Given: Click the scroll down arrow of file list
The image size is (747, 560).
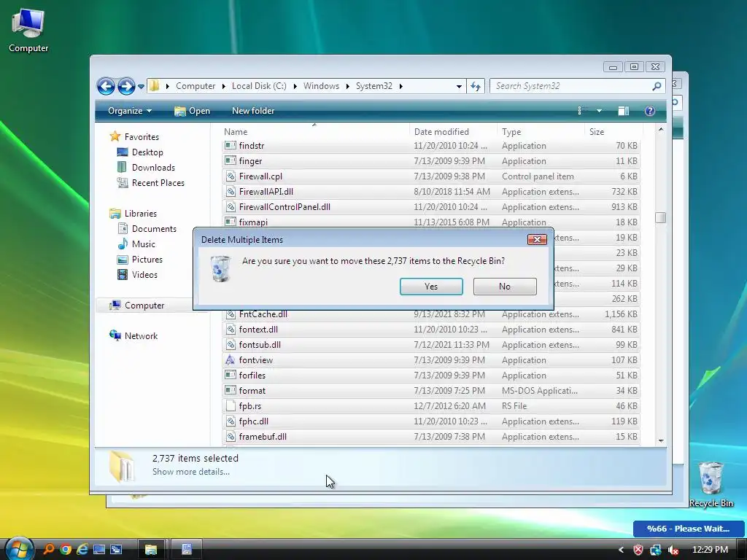Looking at the screenshot, I should point(661,440).
